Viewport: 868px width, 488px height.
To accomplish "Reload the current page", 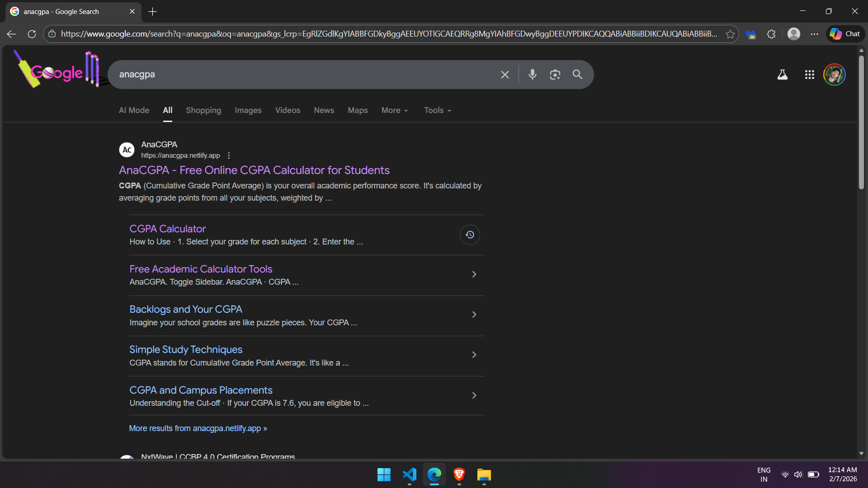I will 32,34.
